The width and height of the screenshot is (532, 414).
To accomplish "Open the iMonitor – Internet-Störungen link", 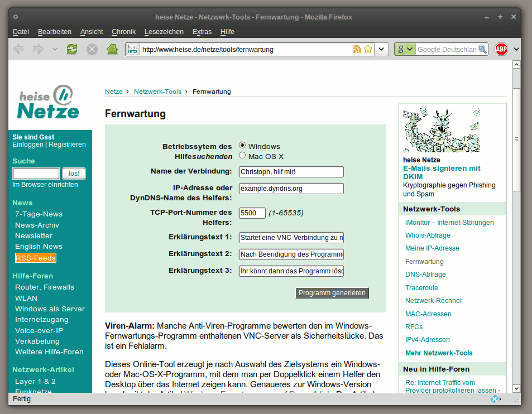I will tap(449, 223).
